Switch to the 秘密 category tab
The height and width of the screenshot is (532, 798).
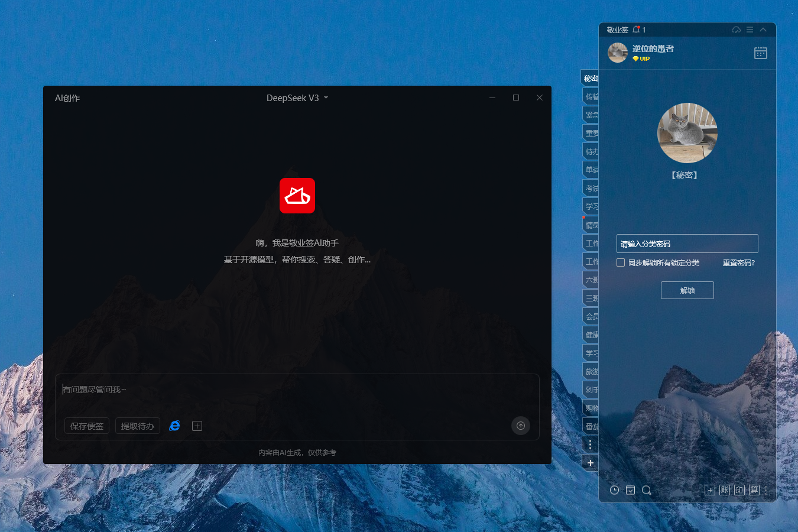(590, 78)
